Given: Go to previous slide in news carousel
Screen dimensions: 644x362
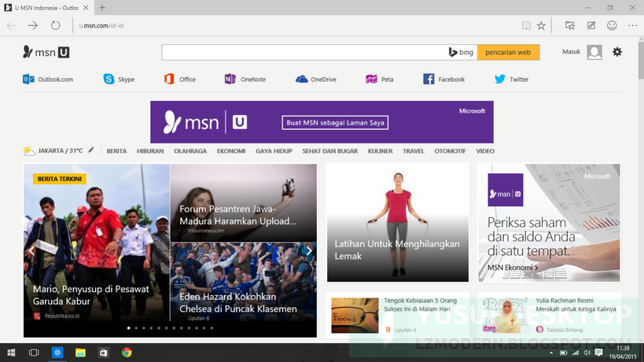Looking at the screenshot, I should point(31,251).
